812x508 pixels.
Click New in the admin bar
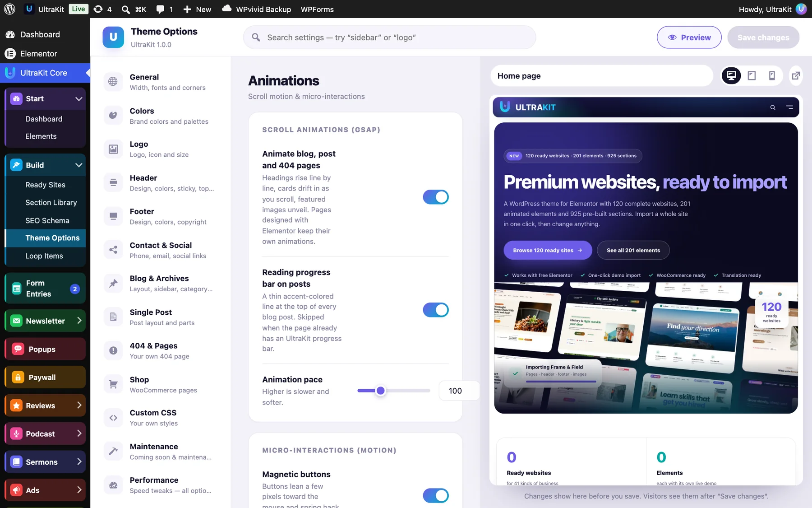[x=198, y=9]
